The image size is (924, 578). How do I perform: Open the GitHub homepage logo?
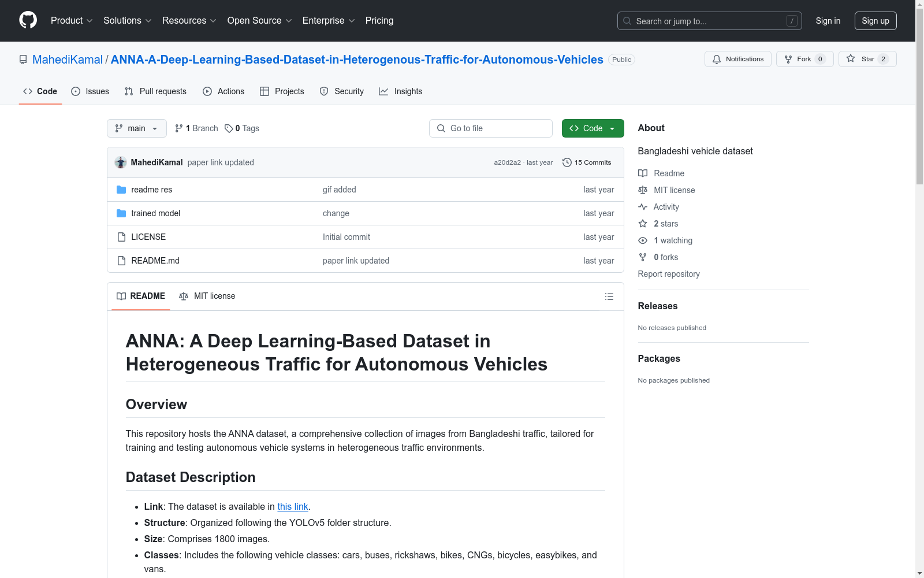[x=28, y=20]
